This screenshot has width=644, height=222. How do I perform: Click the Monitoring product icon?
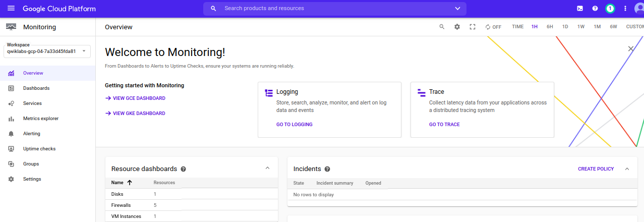pos(11,27)
